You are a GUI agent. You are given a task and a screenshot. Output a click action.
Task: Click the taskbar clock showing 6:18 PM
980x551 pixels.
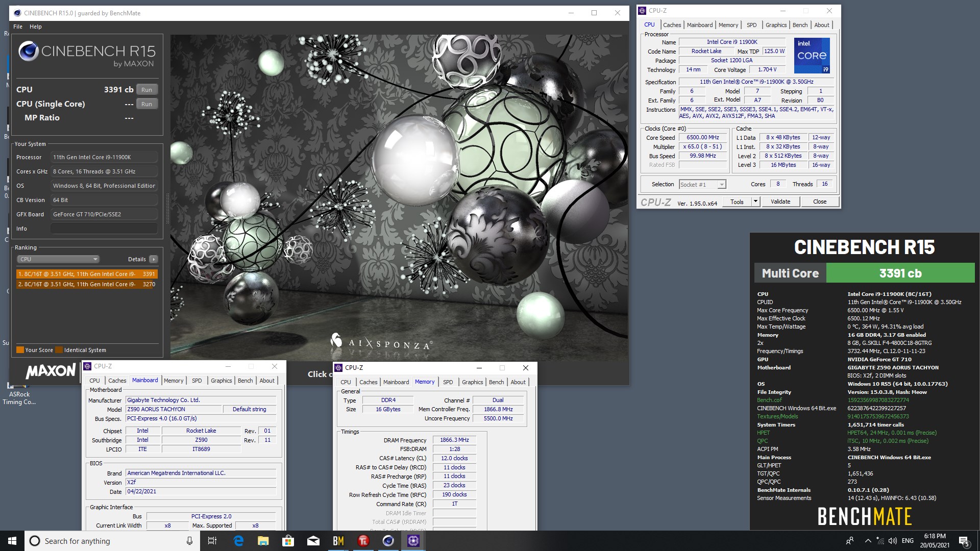point(935,541)
